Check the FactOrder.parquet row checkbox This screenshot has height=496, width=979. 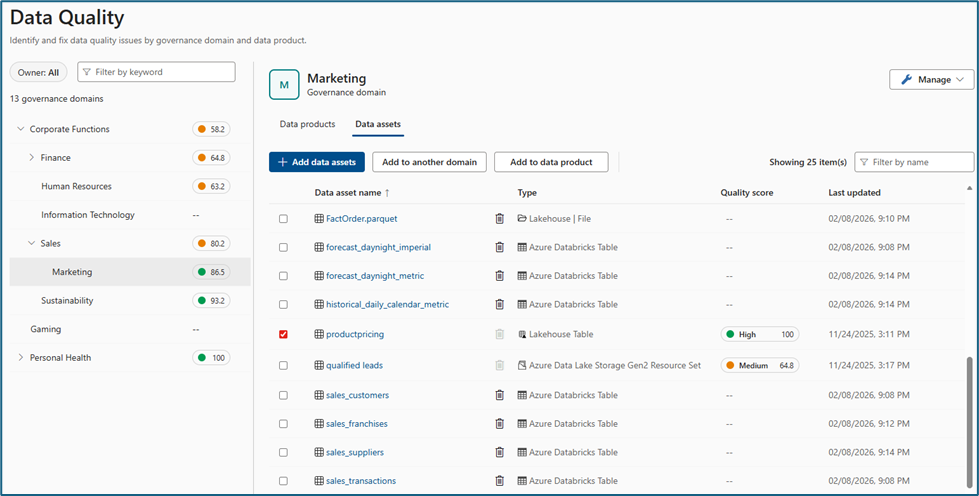point(283,218)
